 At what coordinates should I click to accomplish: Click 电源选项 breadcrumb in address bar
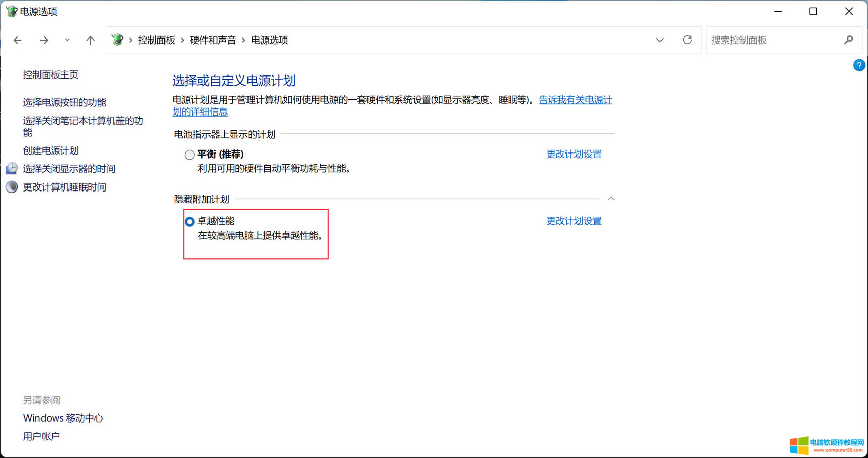[x=270, y=40]
